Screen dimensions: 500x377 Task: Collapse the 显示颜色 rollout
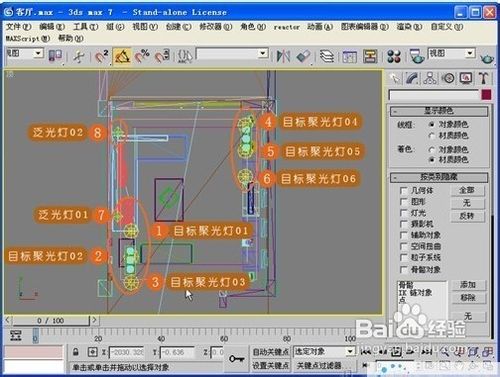(x=439, y=111)
